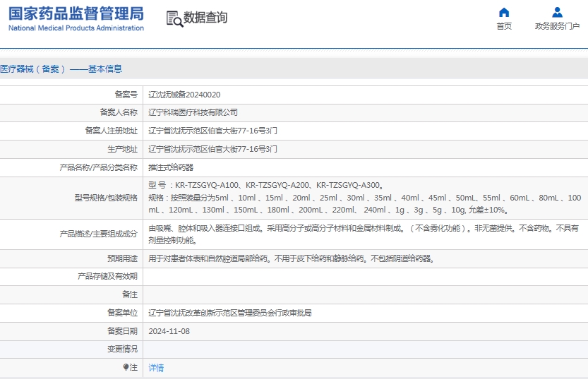Click the 国家药品监督管理局 logo

pyautogui.click(x=76, y=13)
